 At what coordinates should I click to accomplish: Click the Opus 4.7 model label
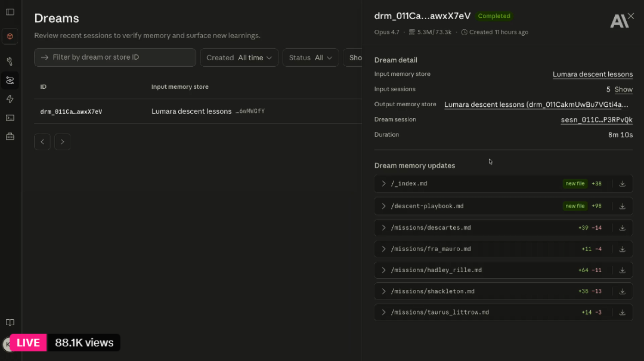pyautogui.click(x=386, y=32)
